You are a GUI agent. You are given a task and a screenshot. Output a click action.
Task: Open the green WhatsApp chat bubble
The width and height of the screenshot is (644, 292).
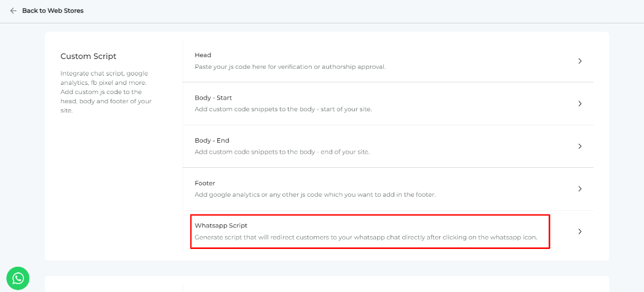click(18, 278)
